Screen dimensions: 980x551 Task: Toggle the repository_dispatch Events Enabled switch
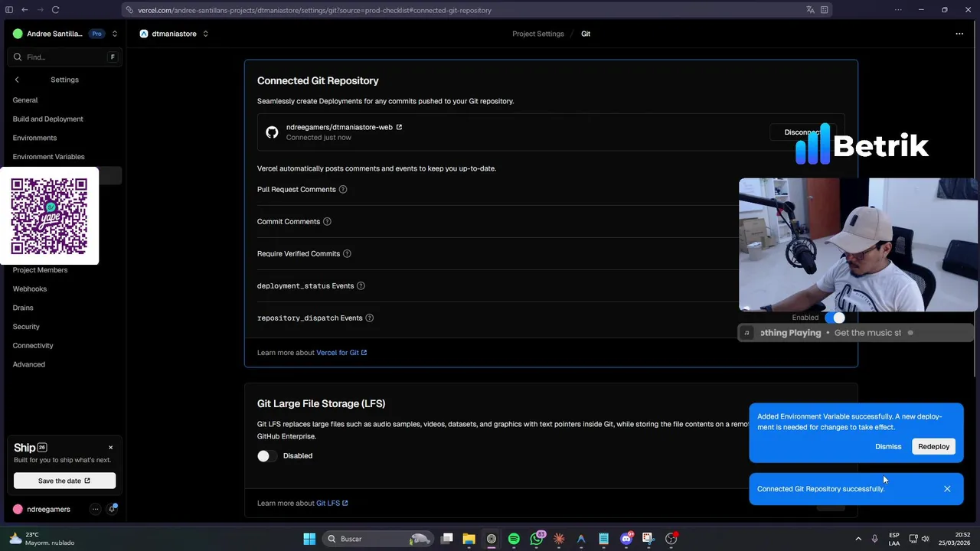(x=835, y=318)
